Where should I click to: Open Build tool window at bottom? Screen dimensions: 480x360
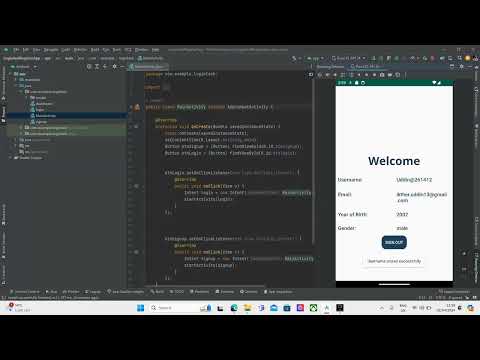[x=157, y=292]
